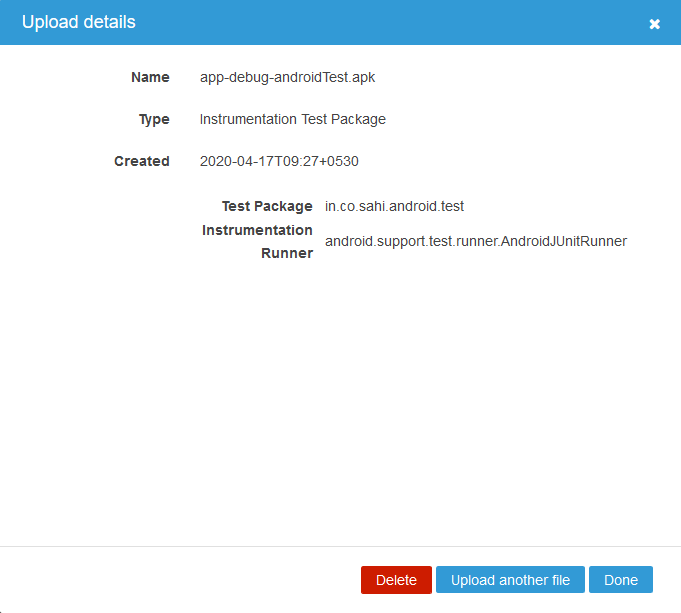Click the Done button
Viewport: 681px width, 613px height.
620,580
